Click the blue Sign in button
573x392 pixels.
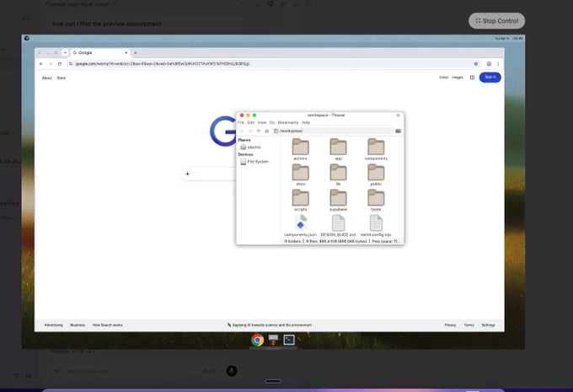(490, 78)
